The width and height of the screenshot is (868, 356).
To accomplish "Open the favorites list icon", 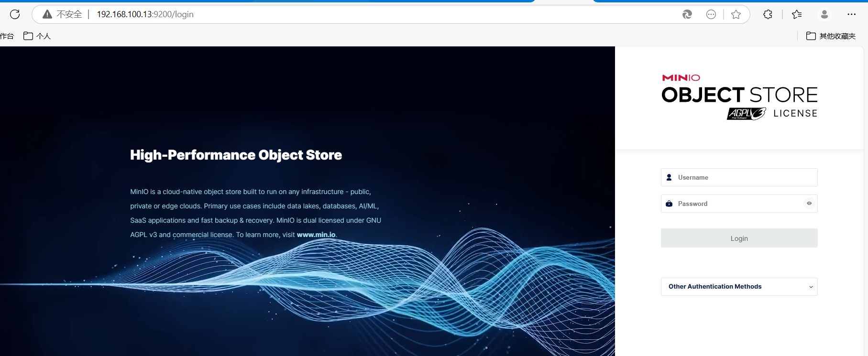I will (797, 14).
